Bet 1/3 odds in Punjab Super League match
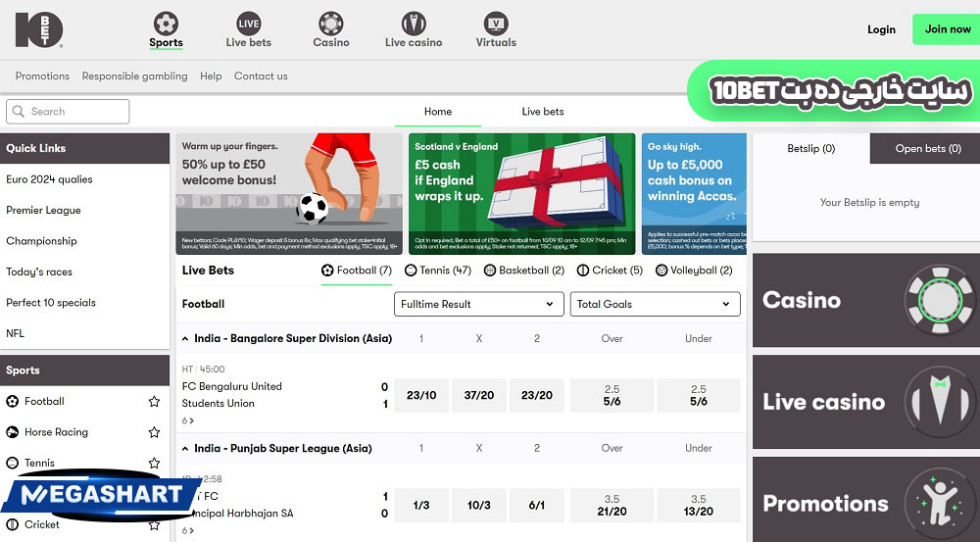 pos(421,505)
